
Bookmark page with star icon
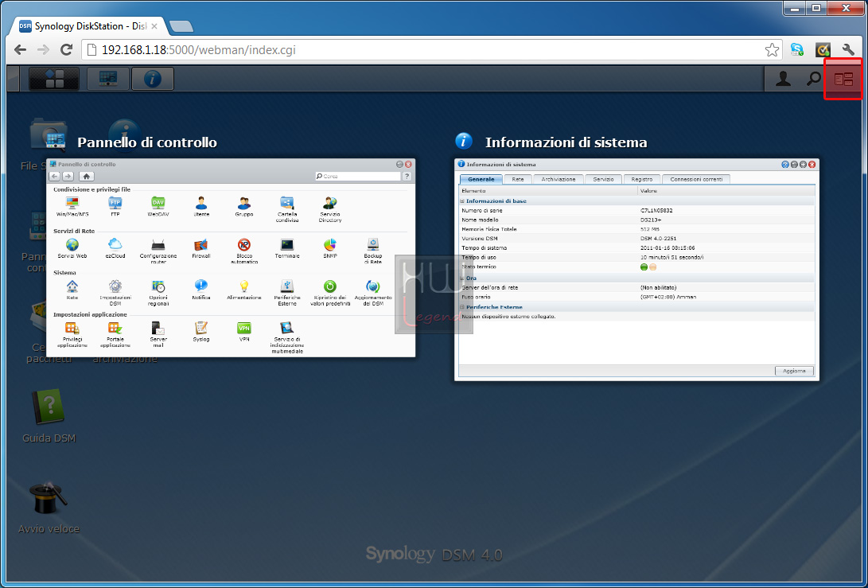pyautogui.click(x=772, y=50)
